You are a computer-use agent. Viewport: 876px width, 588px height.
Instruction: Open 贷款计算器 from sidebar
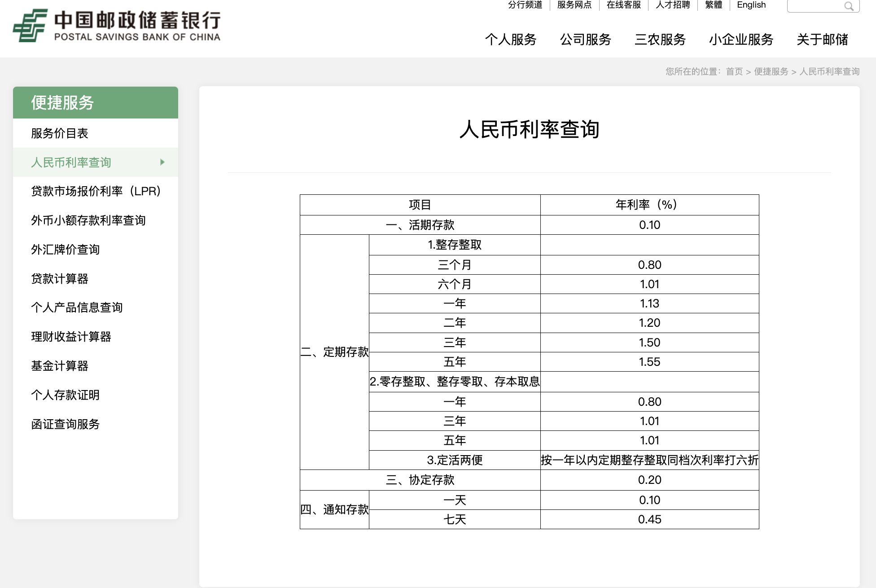click(x=60, y=279)
